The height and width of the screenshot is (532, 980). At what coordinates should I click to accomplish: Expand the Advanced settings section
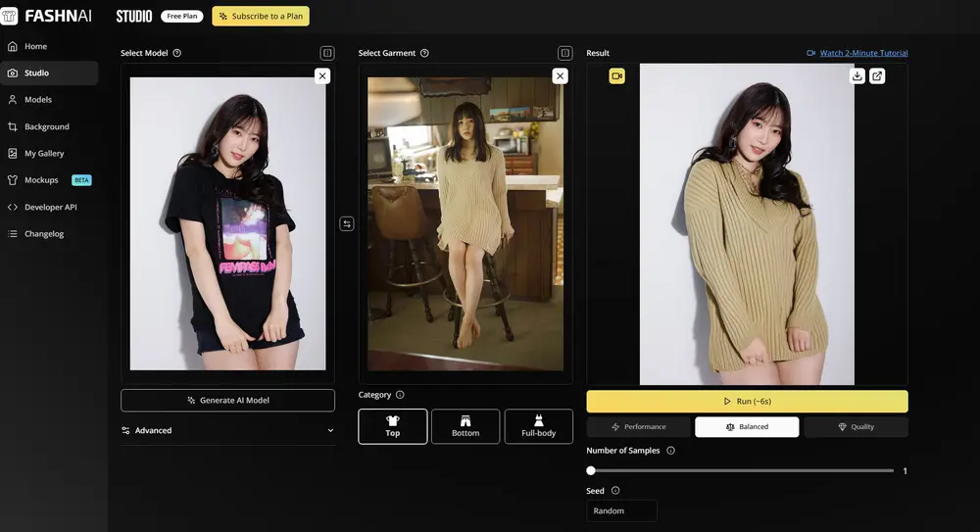click(227, 430)
